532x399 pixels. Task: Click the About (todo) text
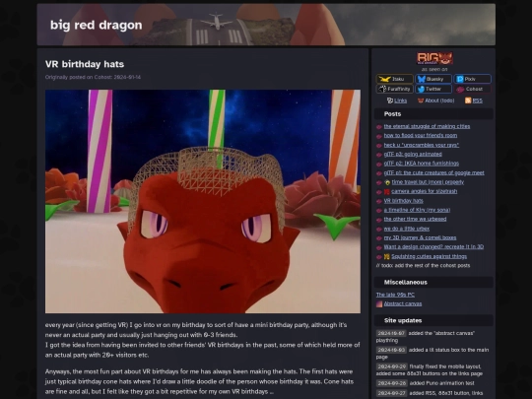pos(439,100)
